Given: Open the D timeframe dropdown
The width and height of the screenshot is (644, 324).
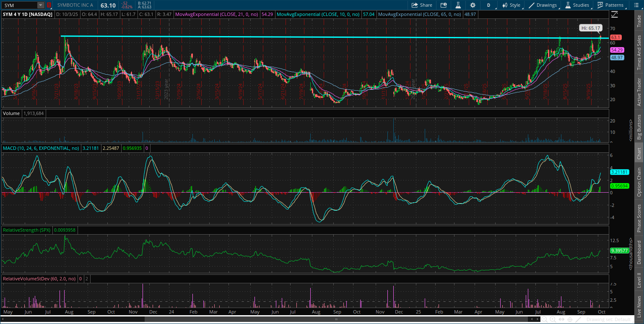Looking at the screenshot, I should point(488,5).
